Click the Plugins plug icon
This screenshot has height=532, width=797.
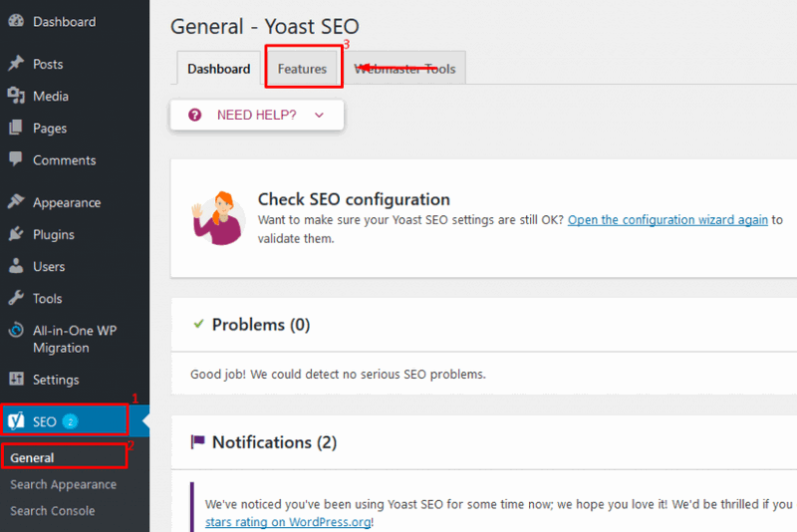tap(16, 234)
